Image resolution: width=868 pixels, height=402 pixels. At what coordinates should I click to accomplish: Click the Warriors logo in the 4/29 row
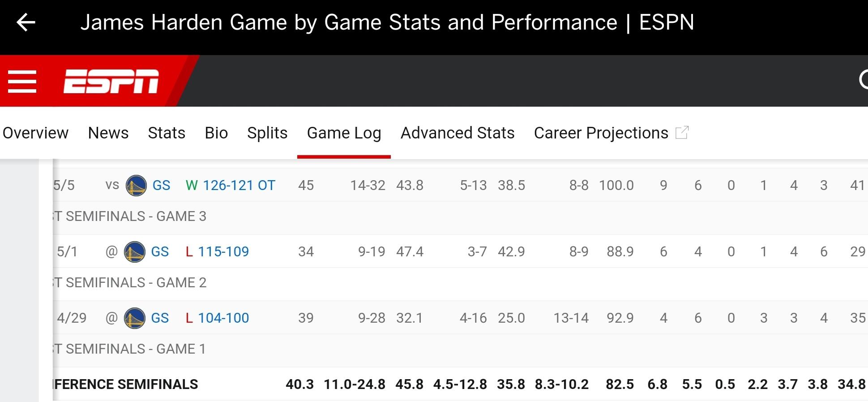[x=134, y=318]
